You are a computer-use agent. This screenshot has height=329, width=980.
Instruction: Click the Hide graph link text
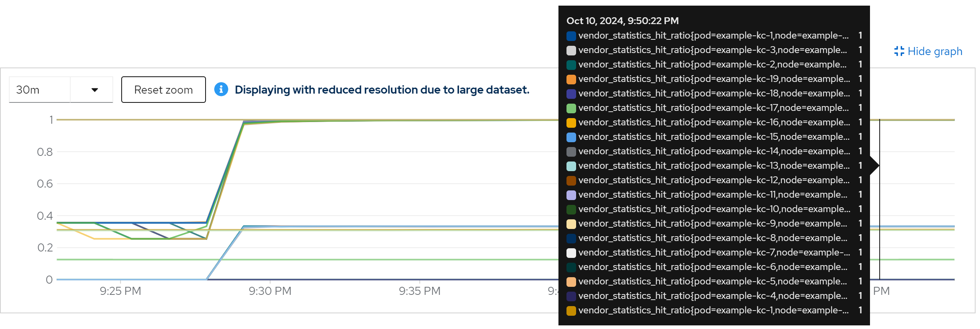pos(935,51)
